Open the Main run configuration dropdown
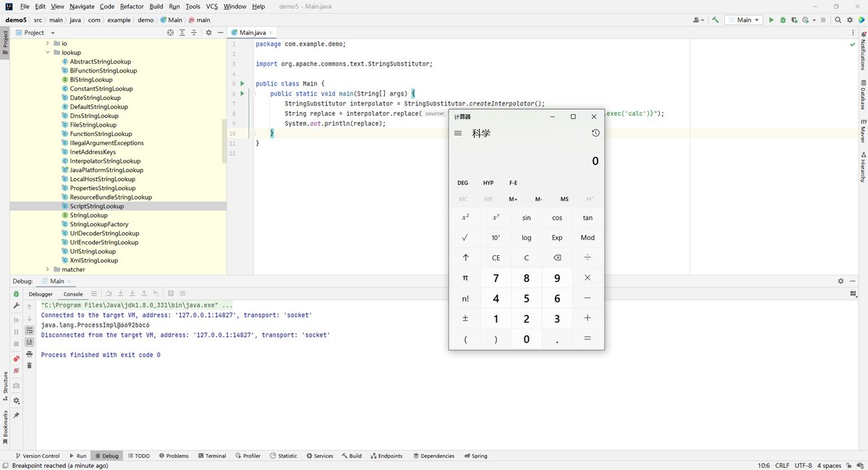Screen dimensions: 868x470 click(x=744, y=20)
